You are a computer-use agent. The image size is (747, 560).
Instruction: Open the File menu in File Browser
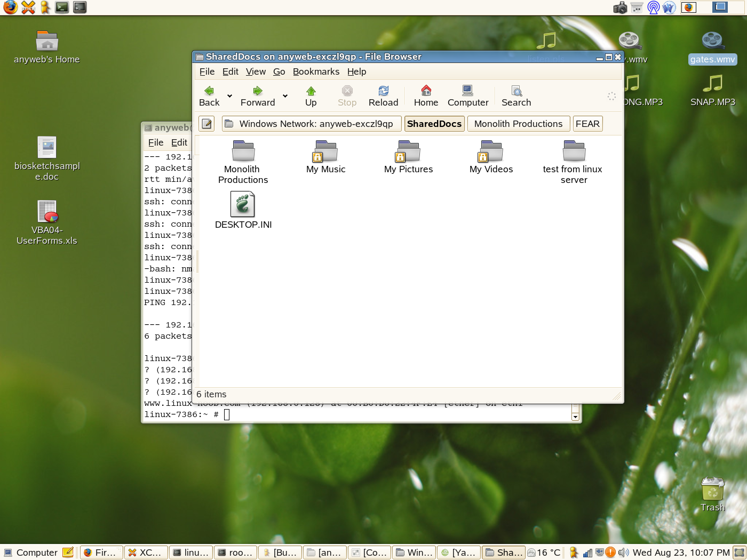coord(207,71)
